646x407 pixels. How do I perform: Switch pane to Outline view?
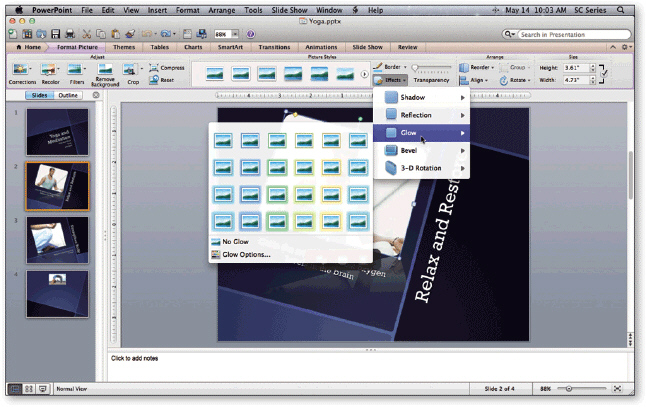pos(68,95)
